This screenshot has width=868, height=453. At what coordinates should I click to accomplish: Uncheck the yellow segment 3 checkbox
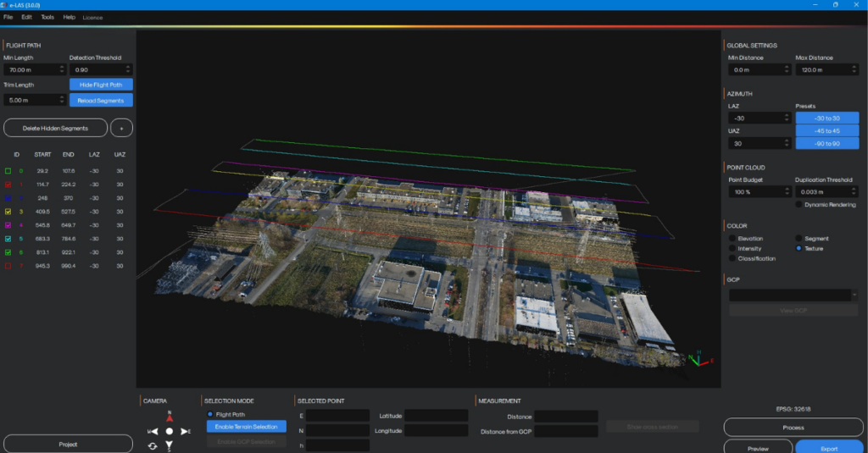pyautogui.click(x=8, y=212)
